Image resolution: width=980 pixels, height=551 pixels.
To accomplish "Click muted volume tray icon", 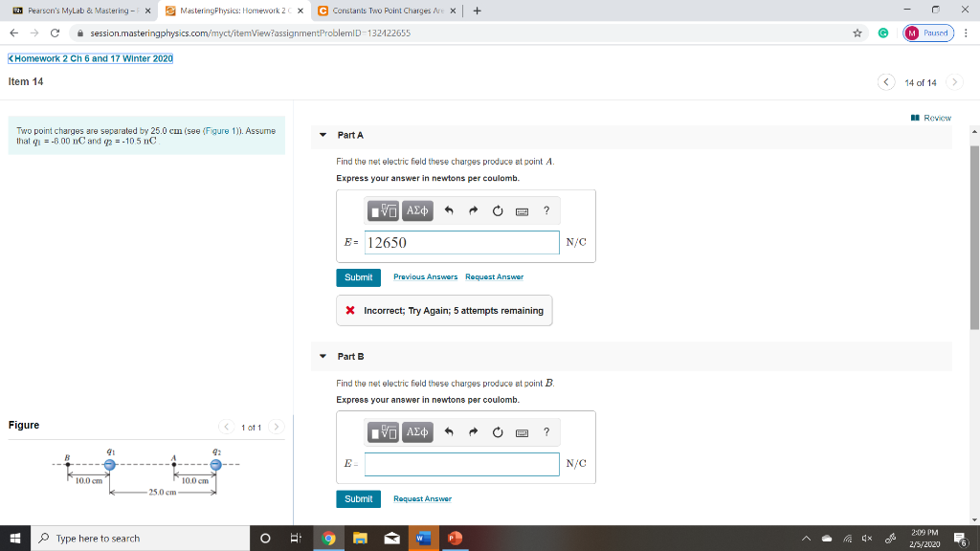I will (x=867, y=539).
